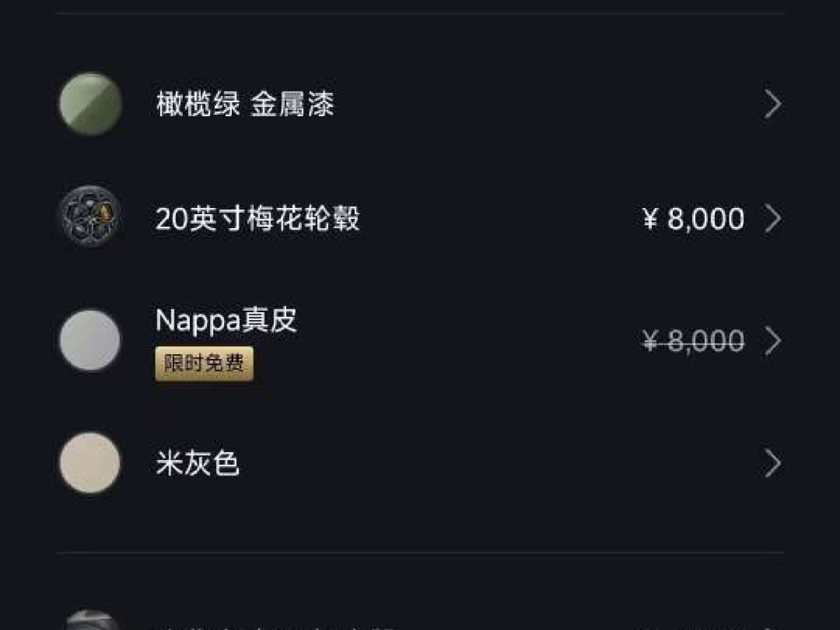Tap the yen symbol beside the wheel price
The image size is (840, 630).
click(x=650, y=219)
